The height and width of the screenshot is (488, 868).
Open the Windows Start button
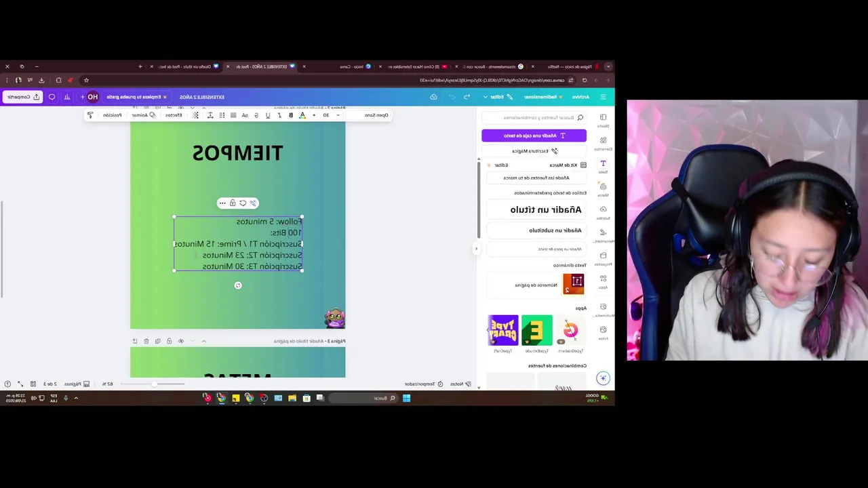pyautogui.click(x=406, y=398)
